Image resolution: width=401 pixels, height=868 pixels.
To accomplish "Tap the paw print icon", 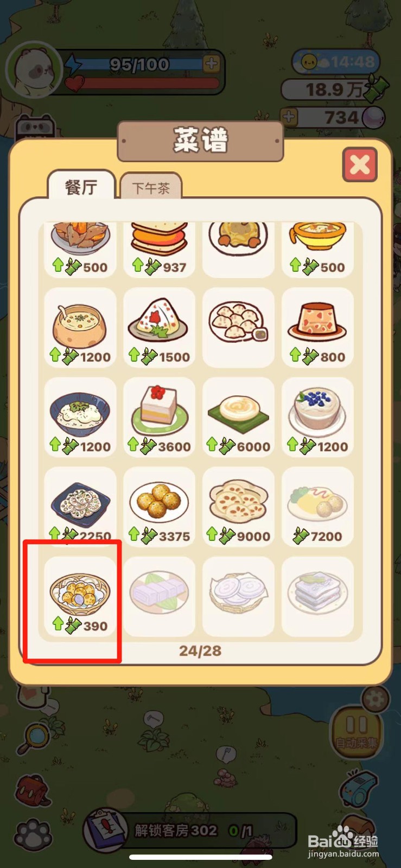I will [34, 834].
